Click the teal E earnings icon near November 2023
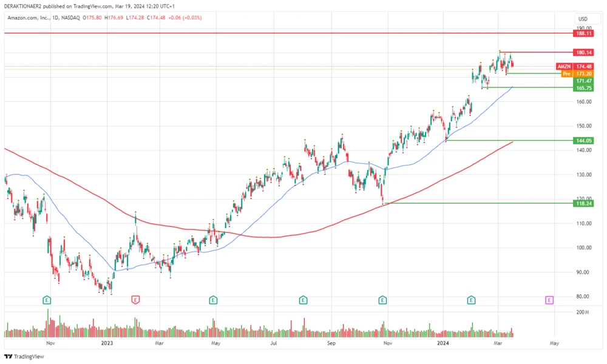The height and width of the screenshot is (364, 607). (382, 300)
